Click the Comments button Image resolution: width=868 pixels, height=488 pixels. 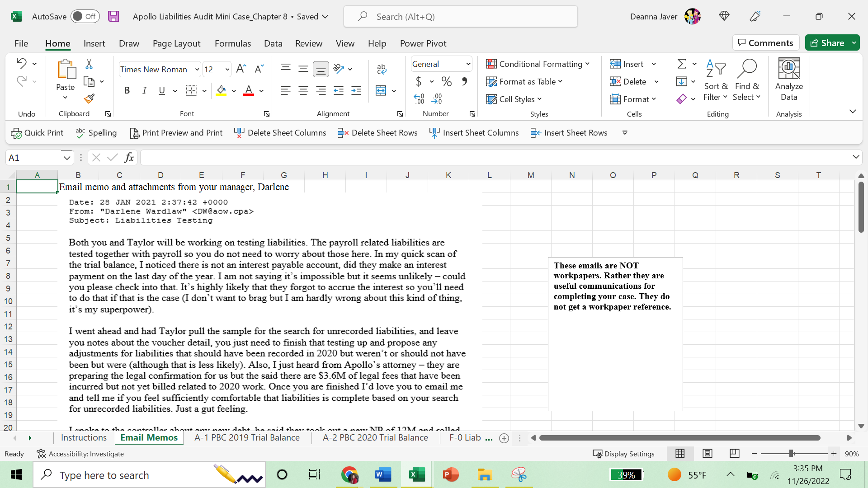766,42
